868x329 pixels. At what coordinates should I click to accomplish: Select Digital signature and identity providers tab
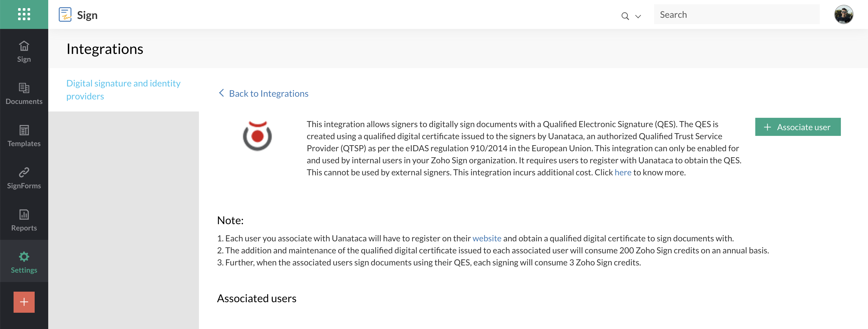click(x=123, y=89)
